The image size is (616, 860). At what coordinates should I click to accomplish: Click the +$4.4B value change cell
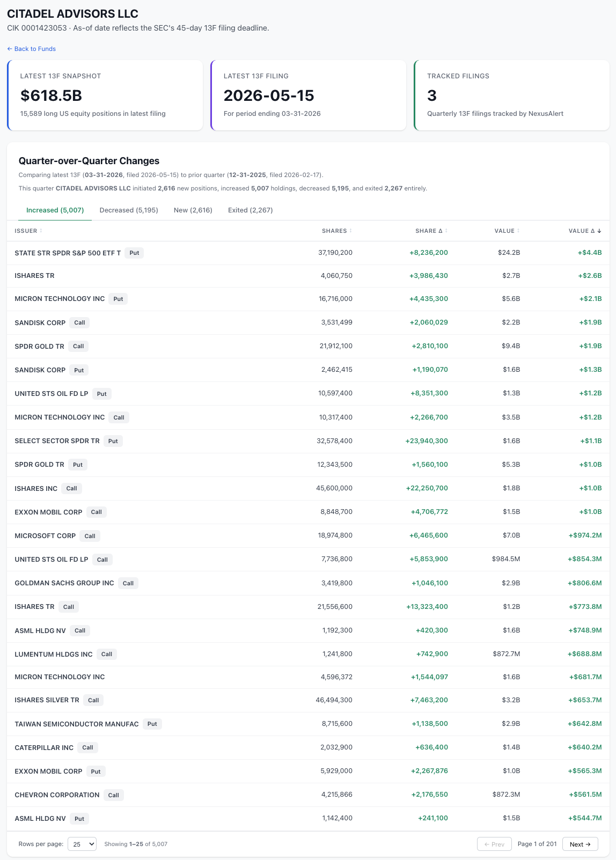point(590,253)
